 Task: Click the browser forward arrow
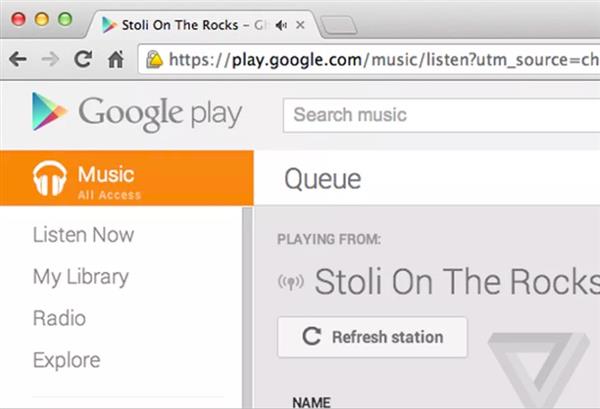50,59
